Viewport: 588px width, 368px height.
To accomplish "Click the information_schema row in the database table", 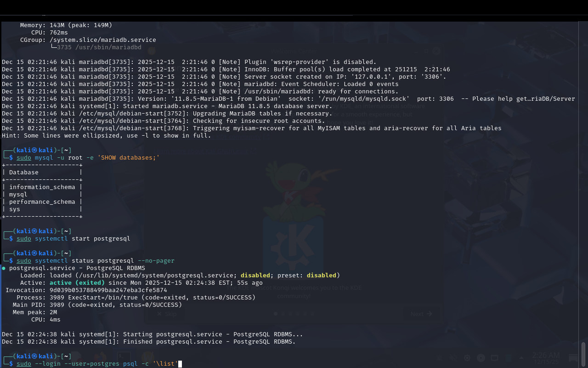I will [42, 187].
